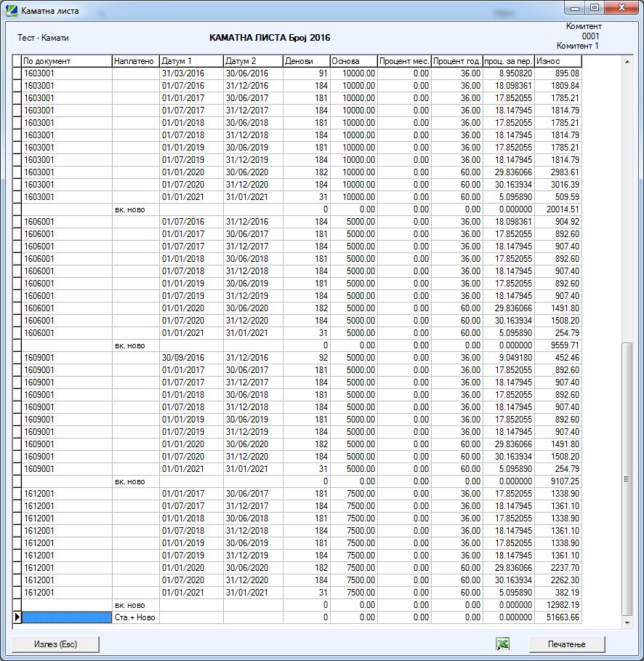Image resolution: width=644 pixels, height=661 pixels.
Task: Click the Денови column header
Action: tap(307, 61)
